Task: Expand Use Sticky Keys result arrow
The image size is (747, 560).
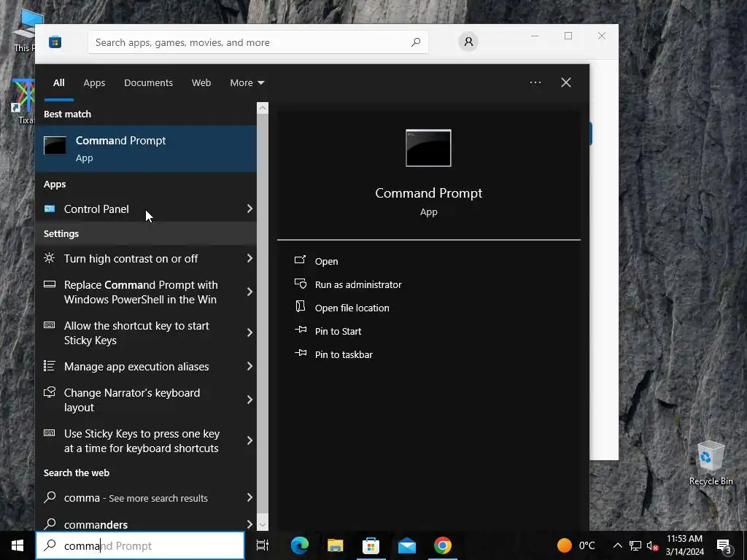Action: [x=249, y=440]
